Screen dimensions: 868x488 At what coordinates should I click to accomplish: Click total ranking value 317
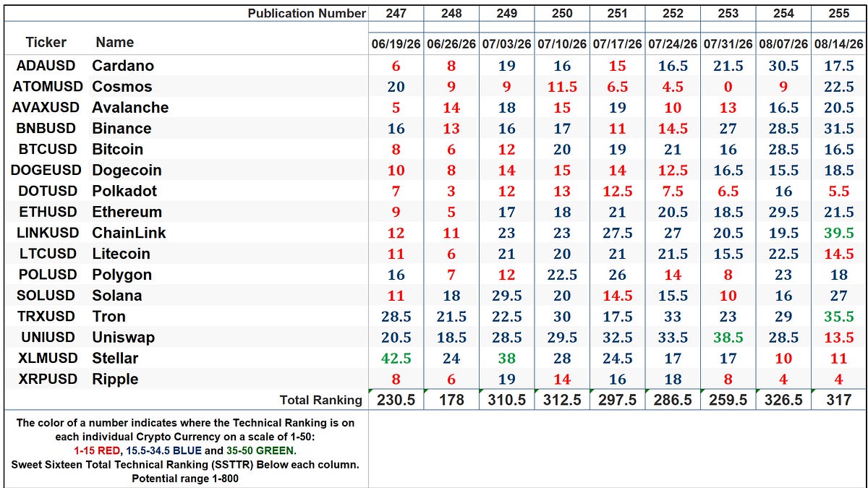tap(839, 400)
